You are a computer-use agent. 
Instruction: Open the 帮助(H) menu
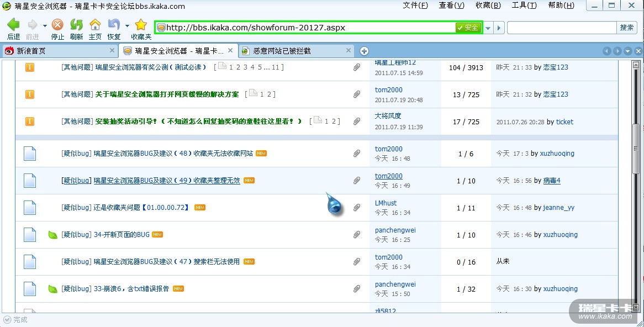coord(561,6)
